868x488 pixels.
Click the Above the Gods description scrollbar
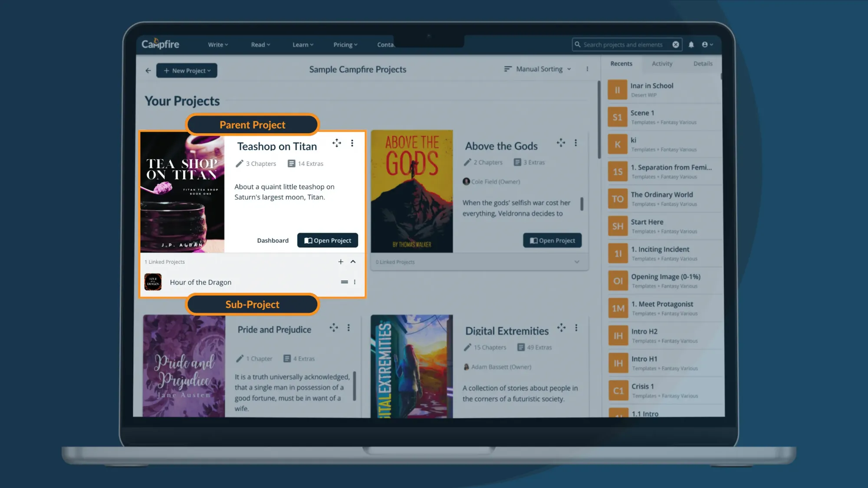[582, 204]
